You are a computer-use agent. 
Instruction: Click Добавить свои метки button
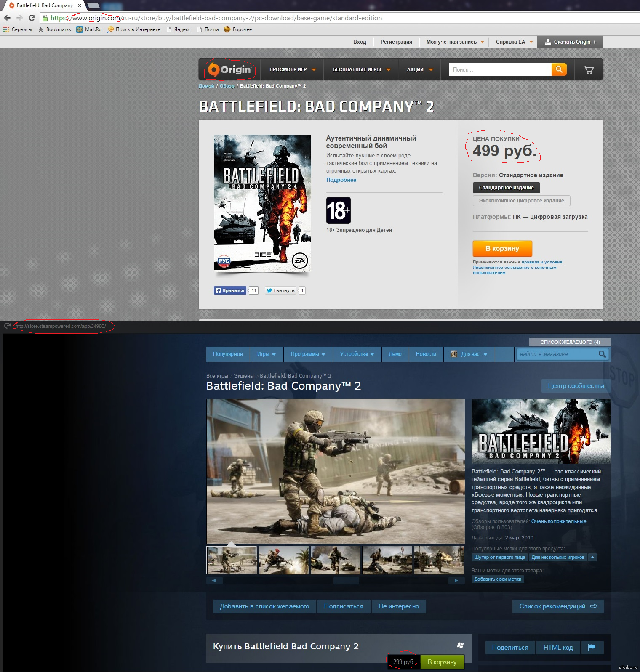(x=498, y=579)
